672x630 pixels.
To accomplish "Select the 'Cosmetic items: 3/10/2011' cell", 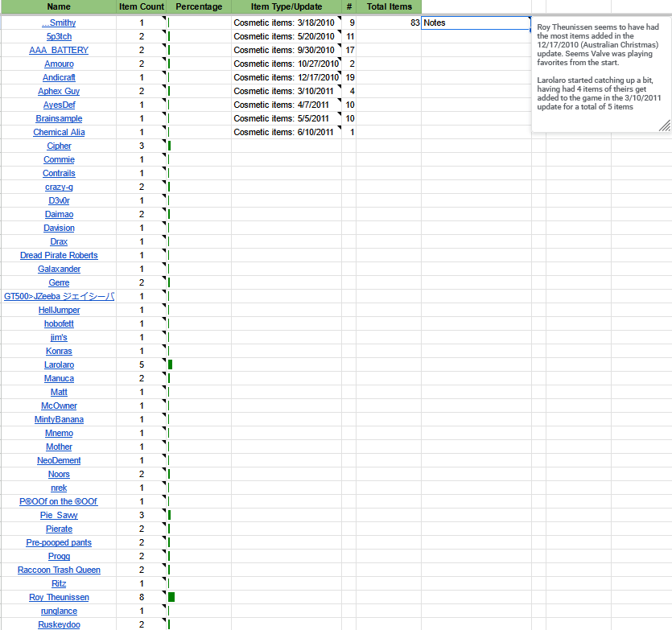I will pos(287,91).
